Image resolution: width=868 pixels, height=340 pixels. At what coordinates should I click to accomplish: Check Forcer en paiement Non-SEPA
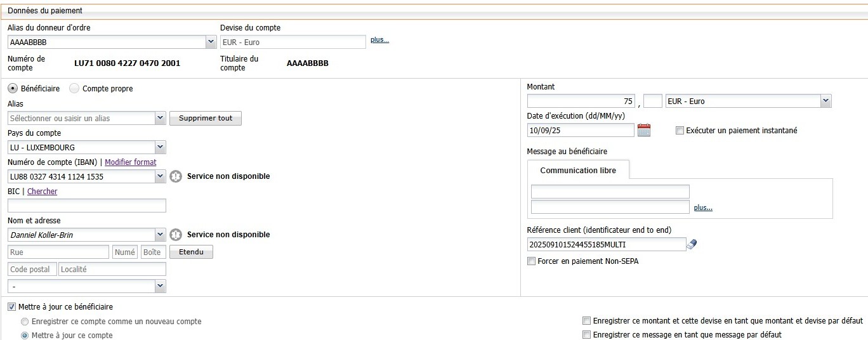[532, 261]
